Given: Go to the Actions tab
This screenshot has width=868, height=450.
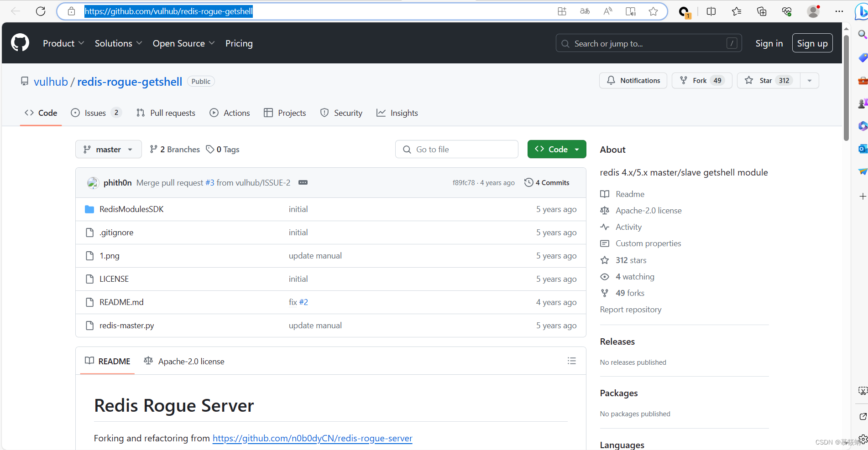Looking at the screenshot, I should coord(230,113).
